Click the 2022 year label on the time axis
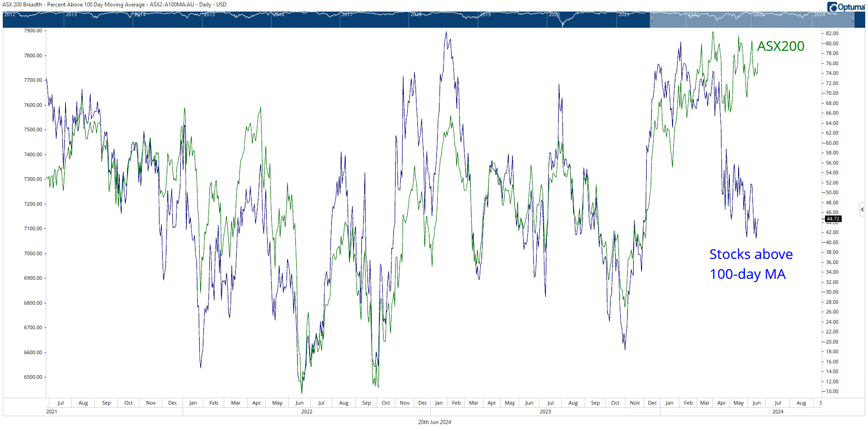 pyautogui.click(x=306, y=412)
